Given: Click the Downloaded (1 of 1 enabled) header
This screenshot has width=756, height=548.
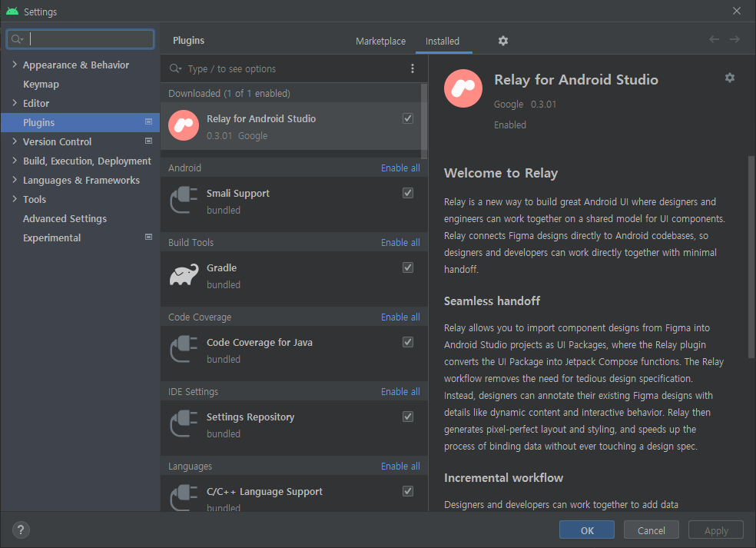Looking at the screenshot, I should click(x=230, y=93).
